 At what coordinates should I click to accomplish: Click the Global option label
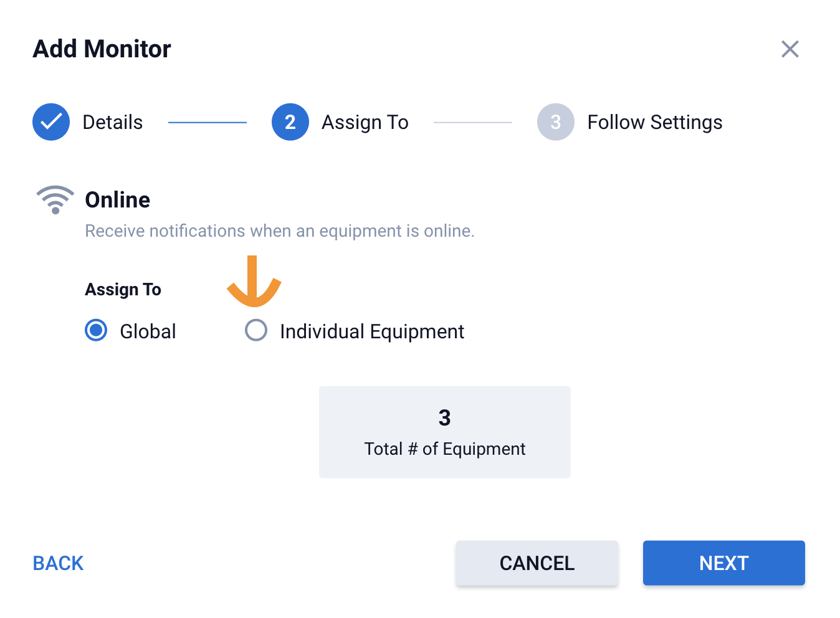pyautogui.click(x=148, y=331)
